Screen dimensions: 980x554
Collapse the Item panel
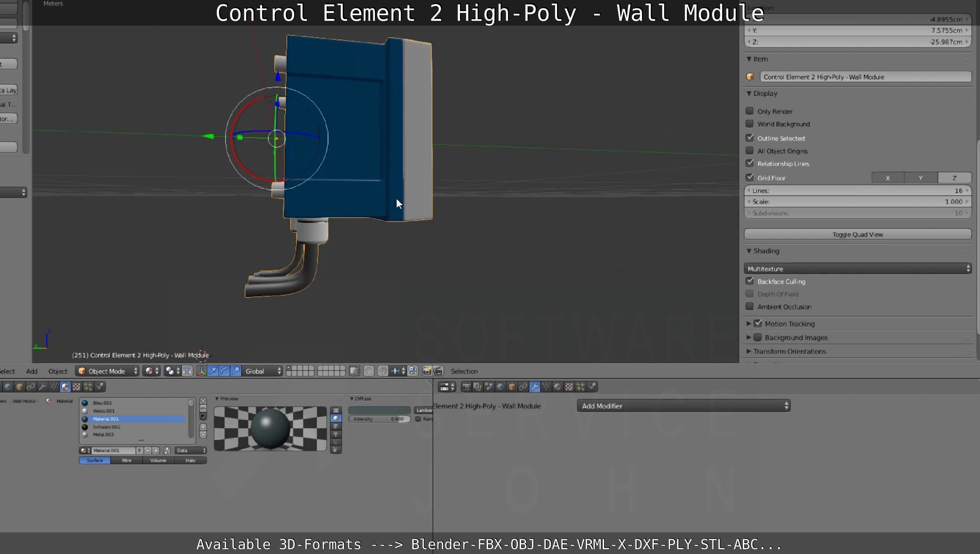749,59
